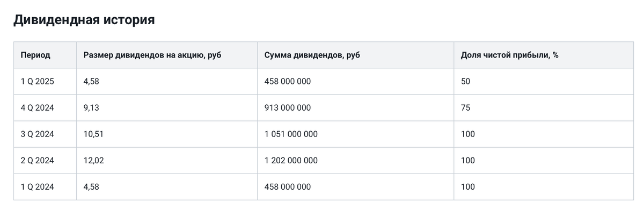Click 458 000 000 in the 1 Q 2025 row
644x216 pixels.
click(288, 82)
